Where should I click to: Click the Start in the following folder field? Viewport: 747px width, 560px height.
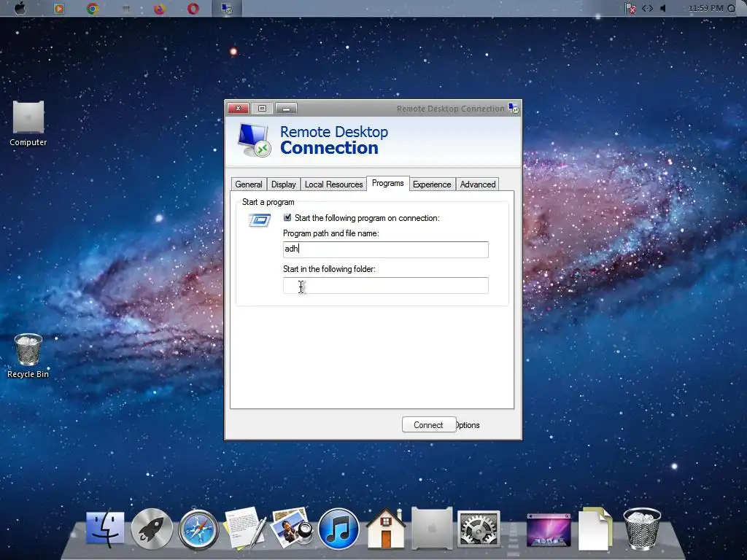(x=385, y=285)
